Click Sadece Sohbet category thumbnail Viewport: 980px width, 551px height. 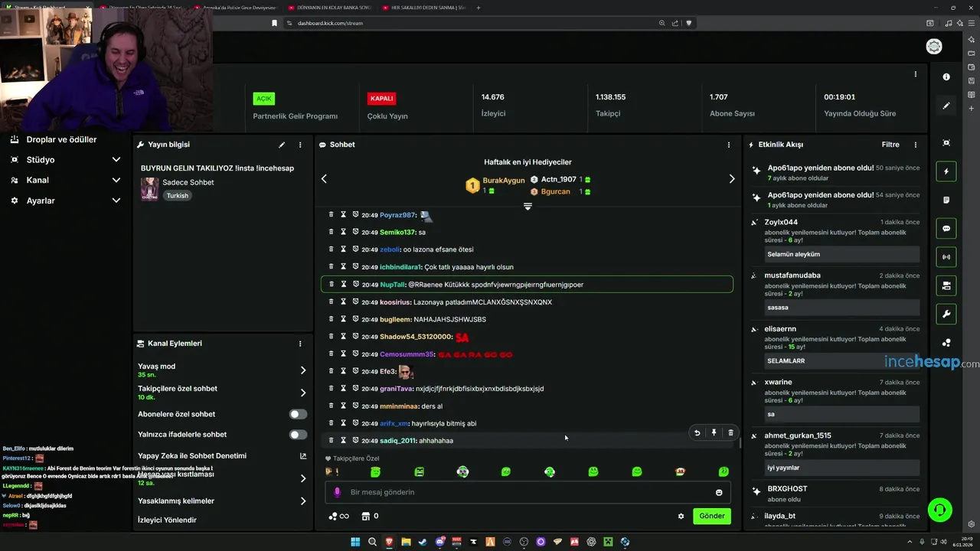coord(149,188)
